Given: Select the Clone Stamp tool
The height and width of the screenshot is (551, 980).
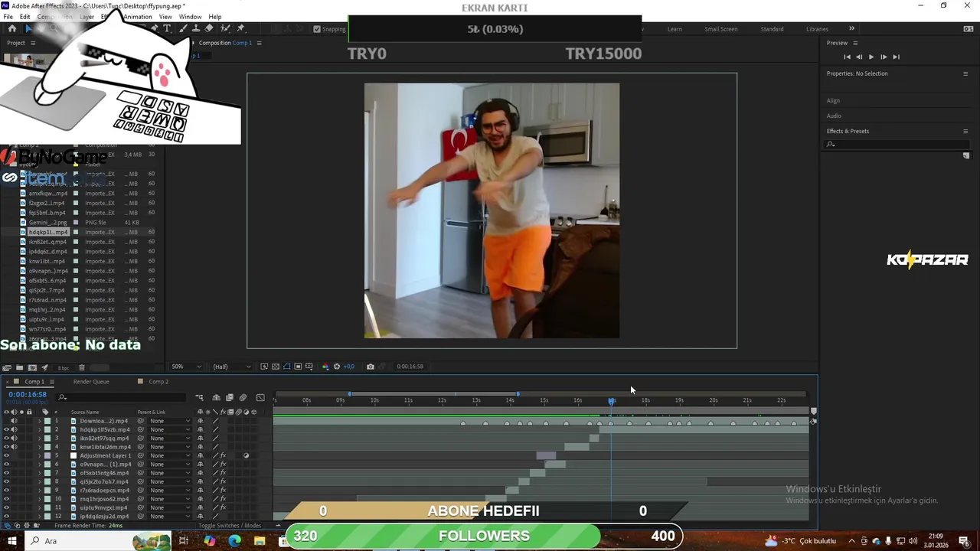Looking at the screenshot, I should pos(195,28).
